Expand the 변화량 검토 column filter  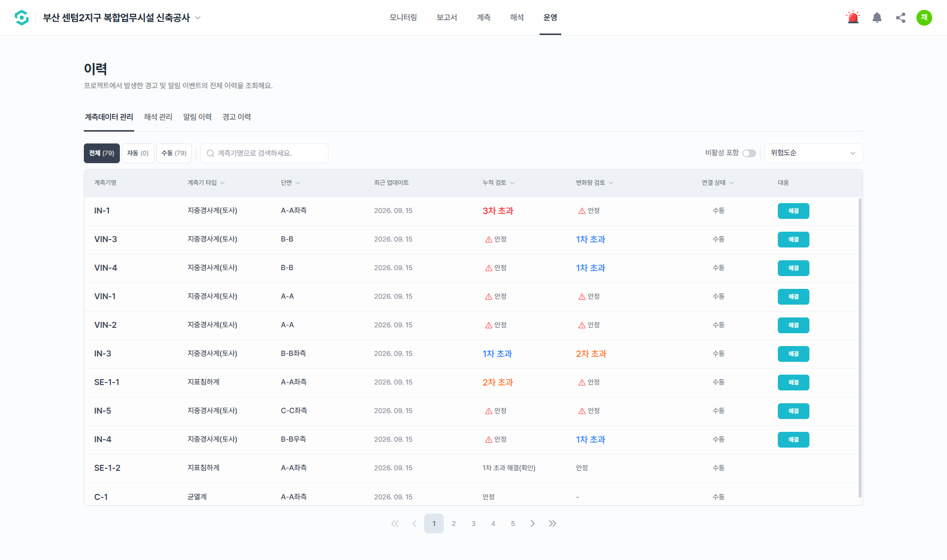tap(611, 183)
